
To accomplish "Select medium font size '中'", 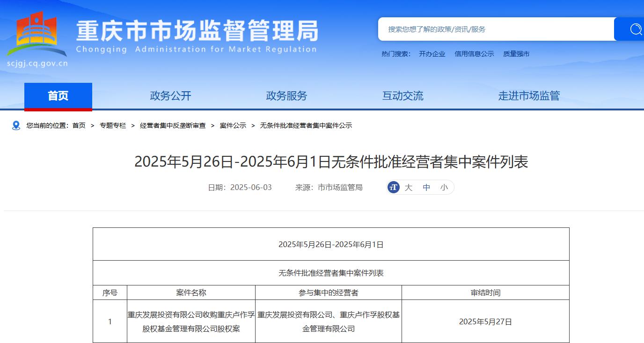I will [426, 187].
